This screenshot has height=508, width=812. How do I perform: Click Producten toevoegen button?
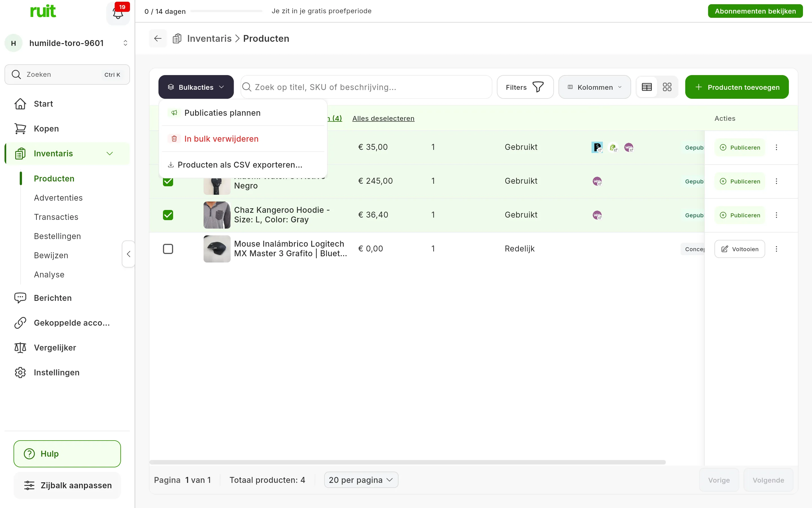click(x=737, y=87)
